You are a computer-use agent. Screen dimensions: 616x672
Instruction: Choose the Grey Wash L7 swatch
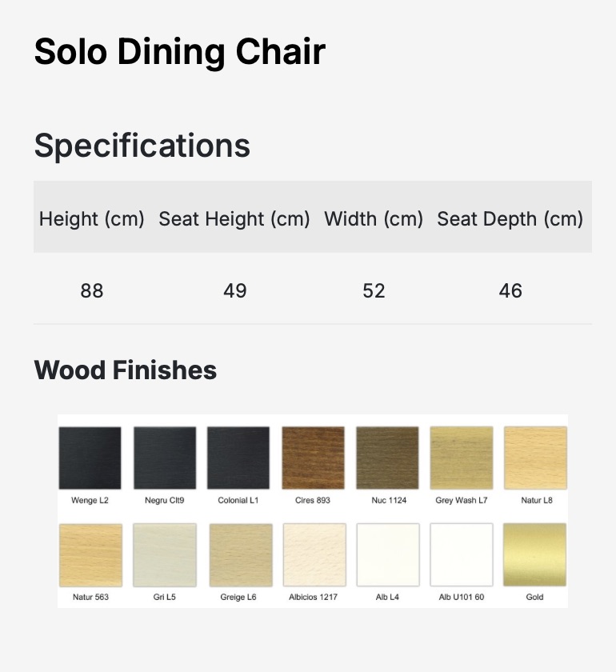pyautogui.click(x=462, y=458)
